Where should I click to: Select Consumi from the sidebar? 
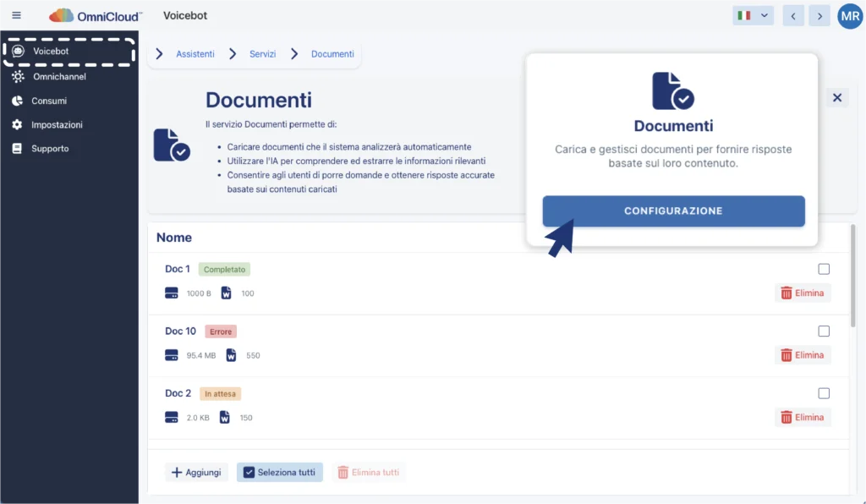(x=49, y=101)
